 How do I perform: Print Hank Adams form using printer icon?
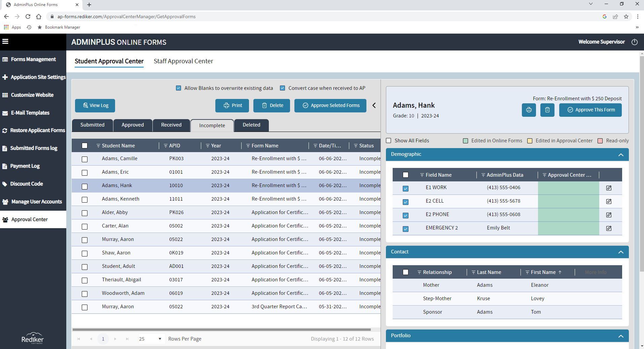pyautogui.click(x=529, y=110)
